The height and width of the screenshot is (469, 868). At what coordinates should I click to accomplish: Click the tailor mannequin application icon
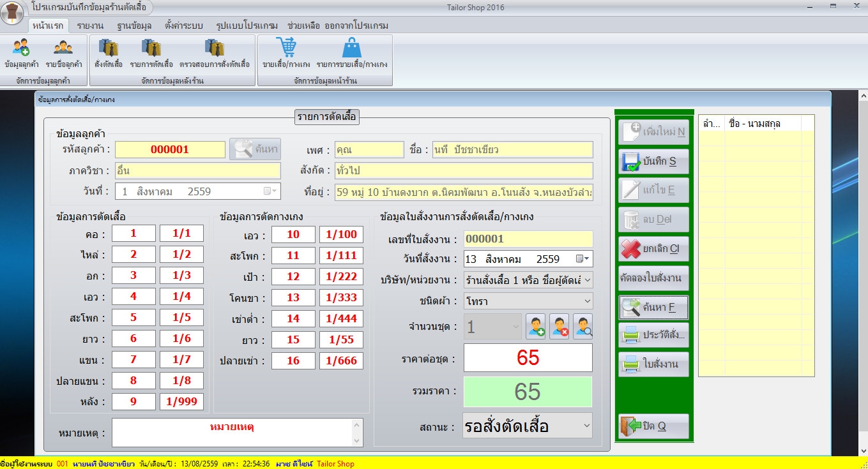tap(13, 12)
